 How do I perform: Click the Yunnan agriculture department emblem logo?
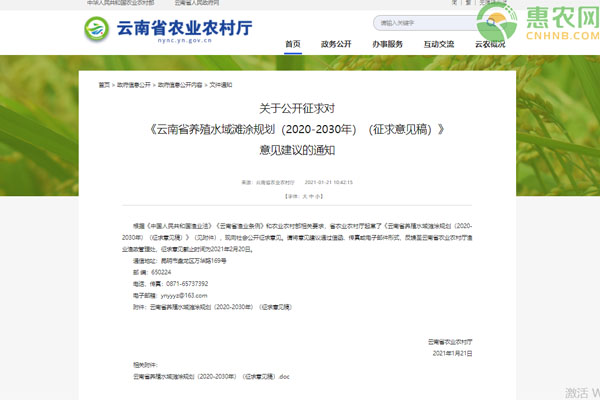coord(96,29)
